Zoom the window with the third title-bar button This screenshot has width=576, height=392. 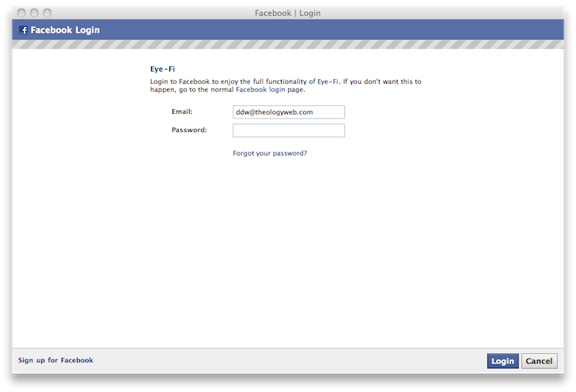tap(47, 13)
